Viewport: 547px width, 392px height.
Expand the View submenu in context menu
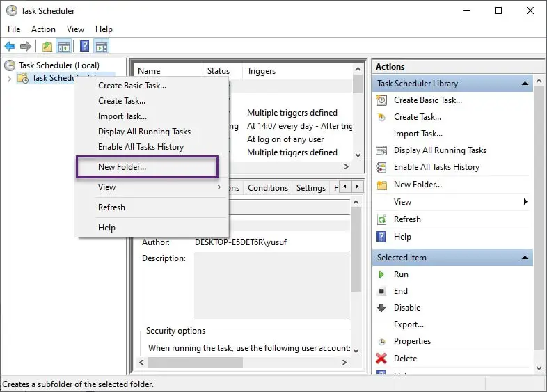[x=219, y=187]
